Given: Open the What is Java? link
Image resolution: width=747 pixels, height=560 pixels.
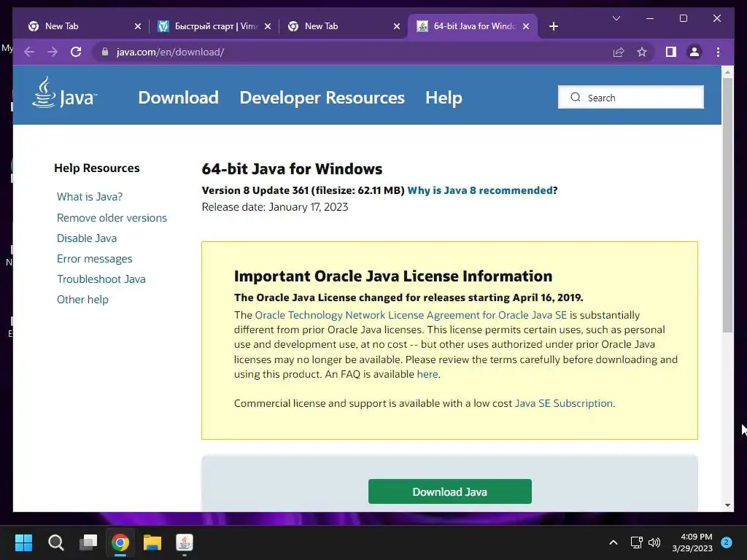Looking at the screenshot, I should [x=90, y=197].
